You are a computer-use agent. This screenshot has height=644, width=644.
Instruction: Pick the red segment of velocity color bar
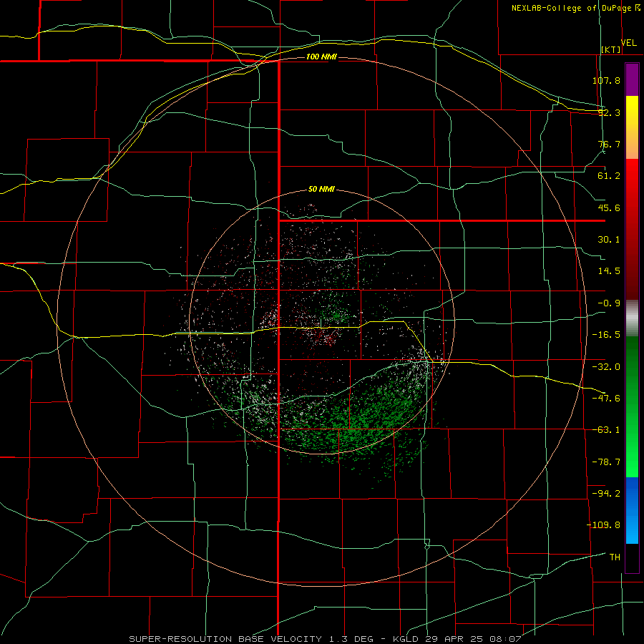pos(632,229)
